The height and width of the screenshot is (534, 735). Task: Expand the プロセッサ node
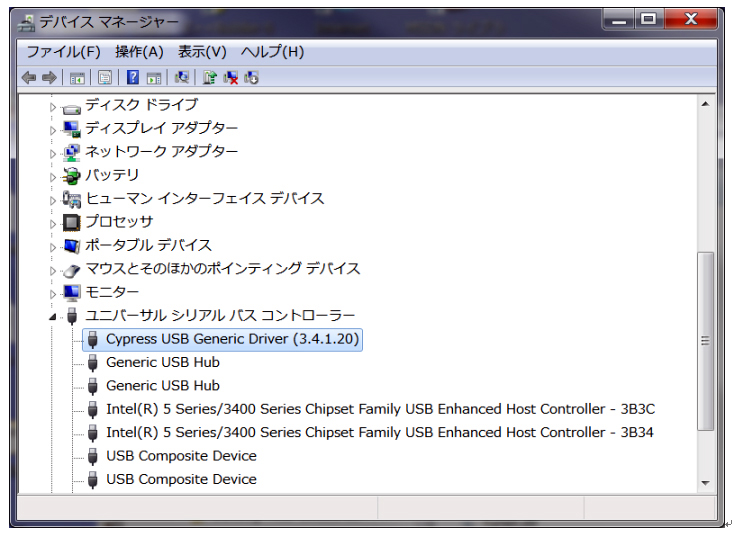point(52,224)
